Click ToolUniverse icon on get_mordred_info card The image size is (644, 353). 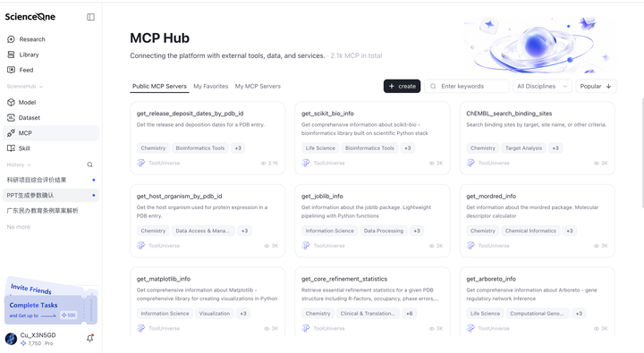[470, 246]
